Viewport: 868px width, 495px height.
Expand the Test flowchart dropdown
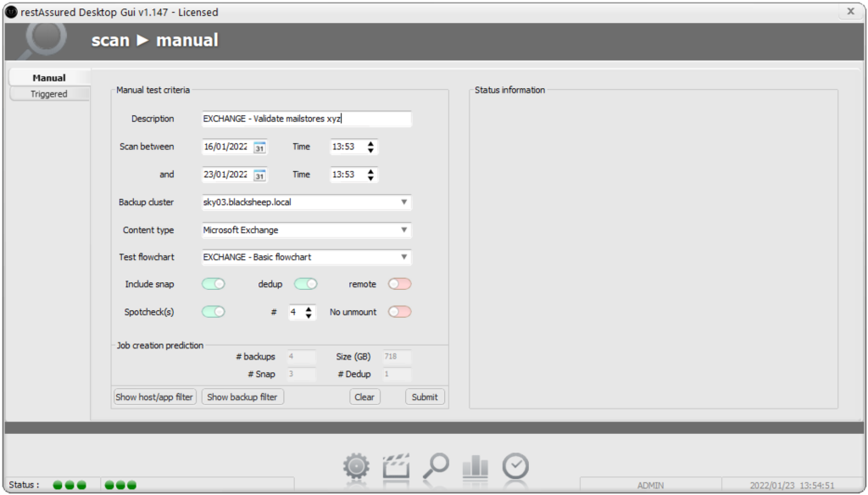click(x=404, y=257)
